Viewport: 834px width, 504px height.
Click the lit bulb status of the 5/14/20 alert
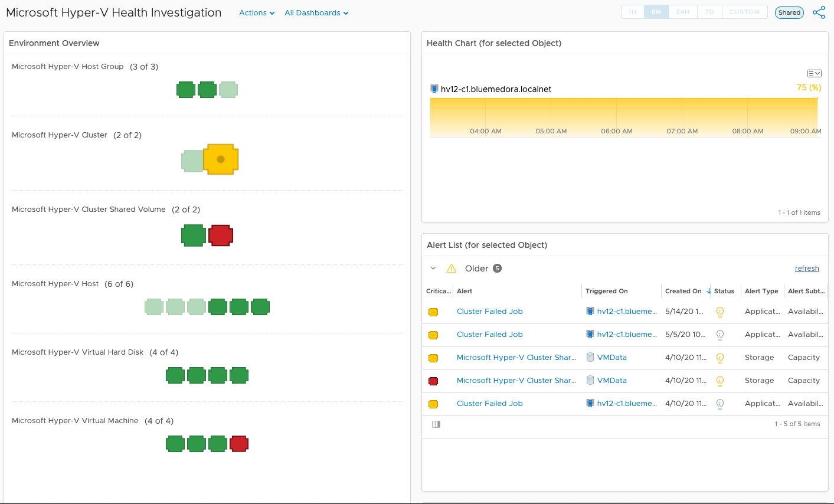point(720,312)
